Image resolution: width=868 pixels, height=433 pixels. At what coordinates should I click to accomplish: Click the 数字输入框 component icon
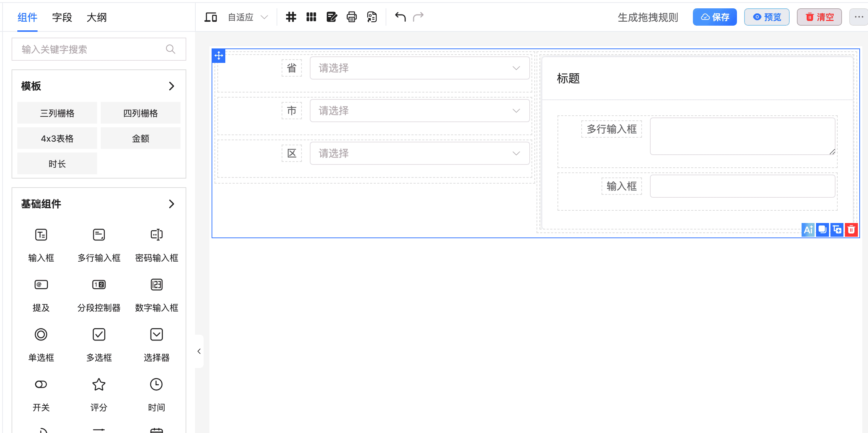point(157,285)
